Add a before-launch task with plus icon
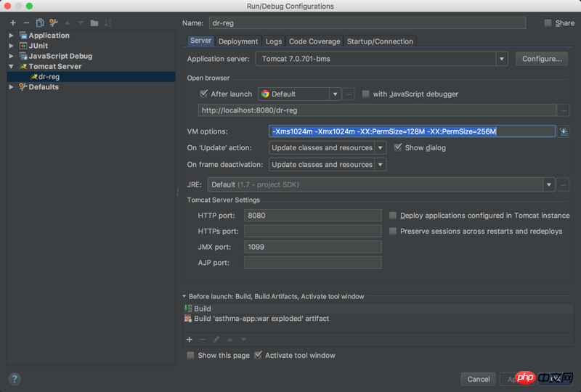 (190, 339)
